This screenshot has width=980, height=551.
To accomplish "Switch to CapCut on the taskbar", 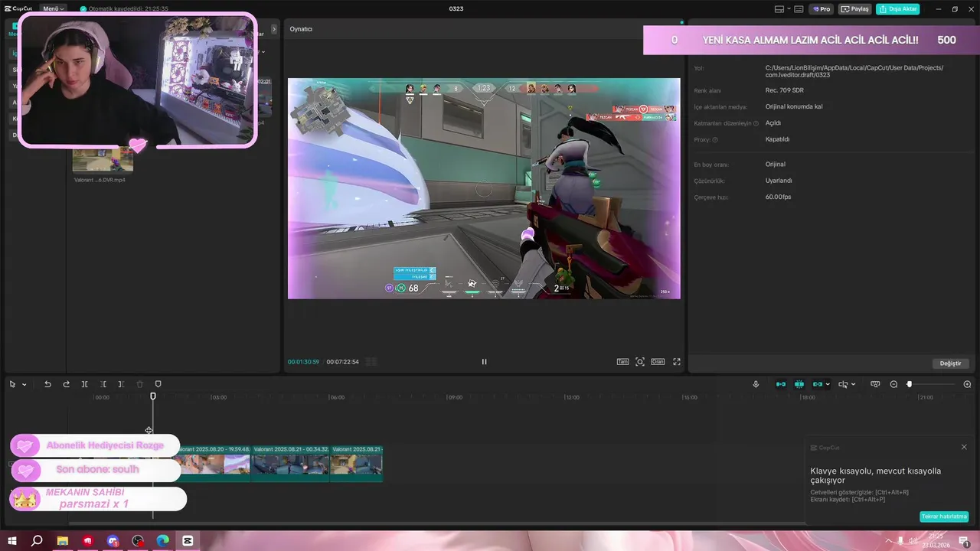I will (188, 541).
